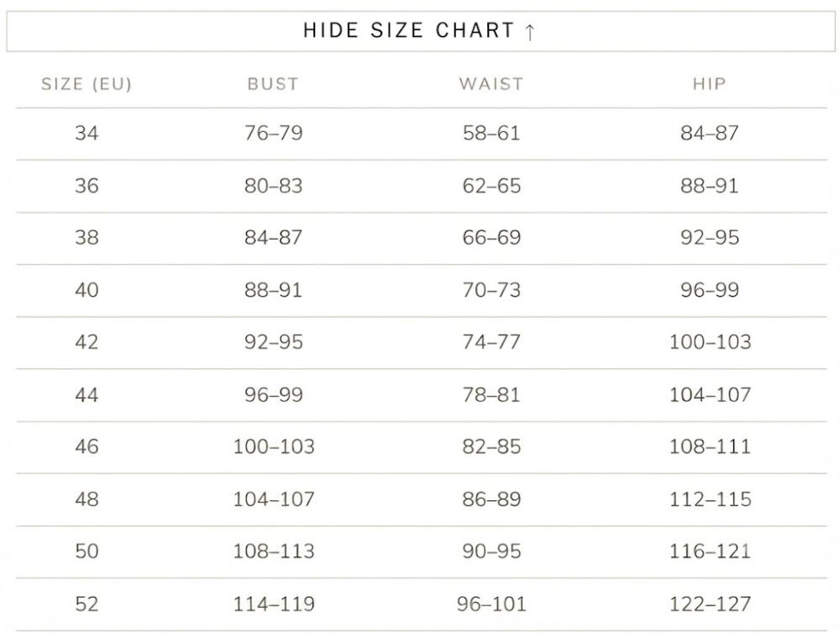Click size 46 row label
Viewport: 840px width, 633px height.
[87, 446]
